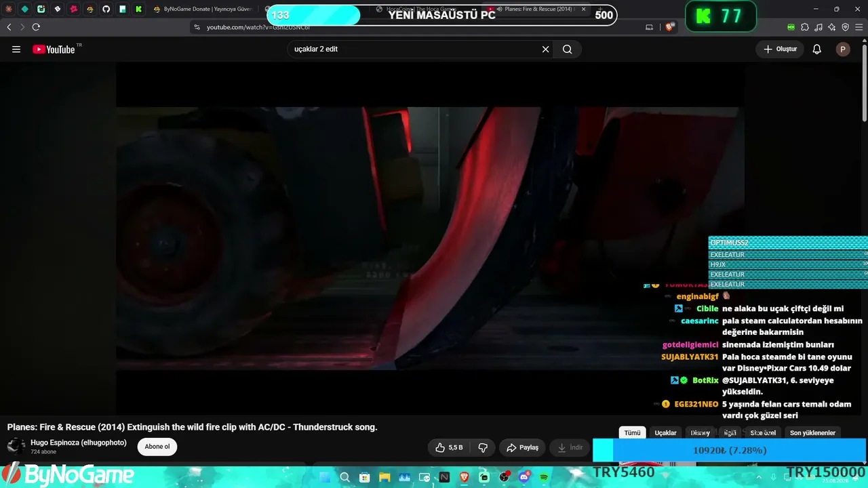
Task: Select the Tümü filter chip
Action: [632, 432]
